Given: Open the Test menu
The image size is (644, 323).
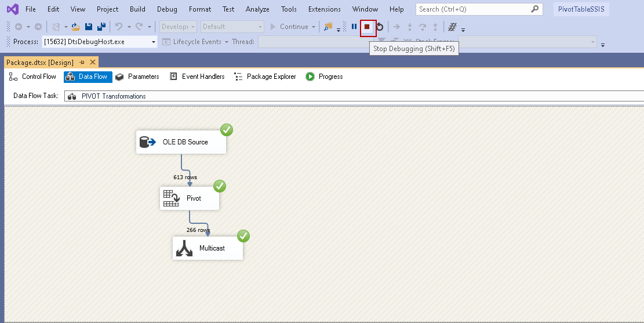Looking at the screenshot, I should point(228,9).
